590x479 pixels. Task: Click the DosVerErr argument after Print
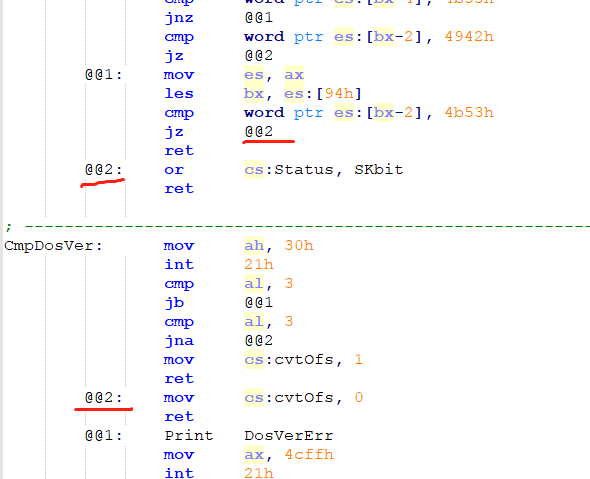click(289, 436)
